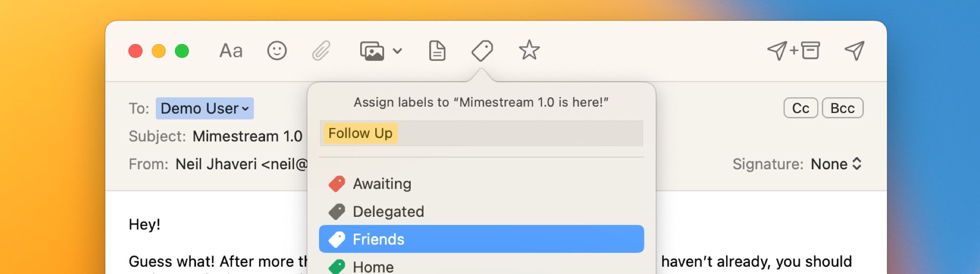Choose the Delegated label
This screenshot has width=980, height=274.
point(388,212)
